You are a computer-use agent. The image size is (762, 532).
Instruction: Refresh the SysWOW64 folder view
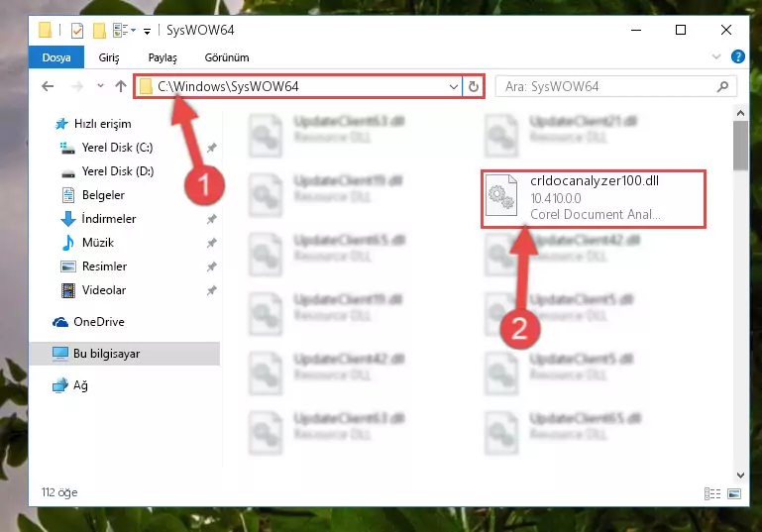click(x=474, y=87)
